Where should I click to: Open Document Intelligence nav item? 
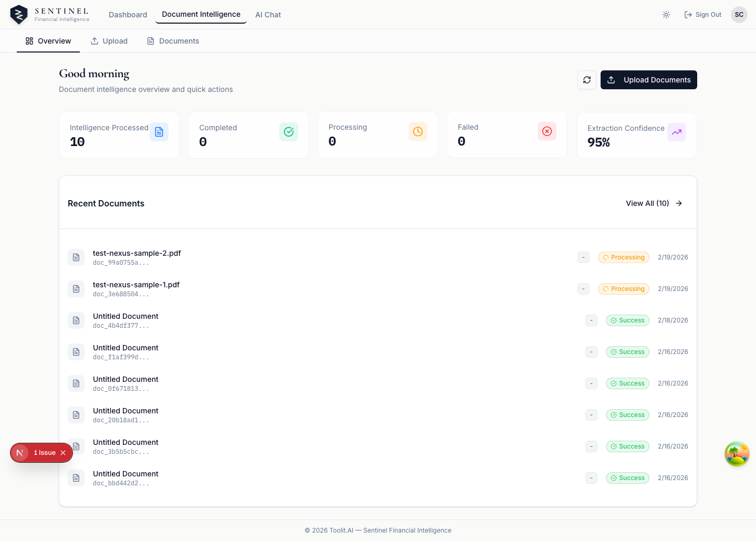tap(201, 14)
